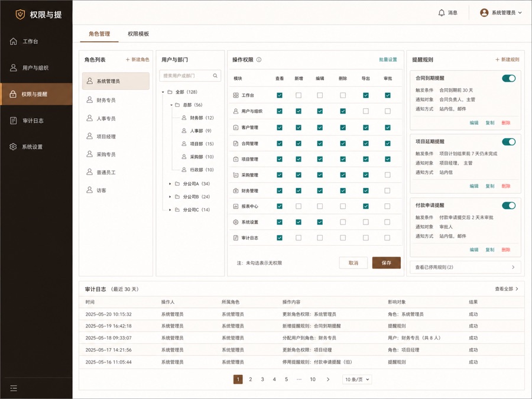This screenshot has width=532, height=399.
Task: Open notifications via the bell icon
Action: (442, 13)
